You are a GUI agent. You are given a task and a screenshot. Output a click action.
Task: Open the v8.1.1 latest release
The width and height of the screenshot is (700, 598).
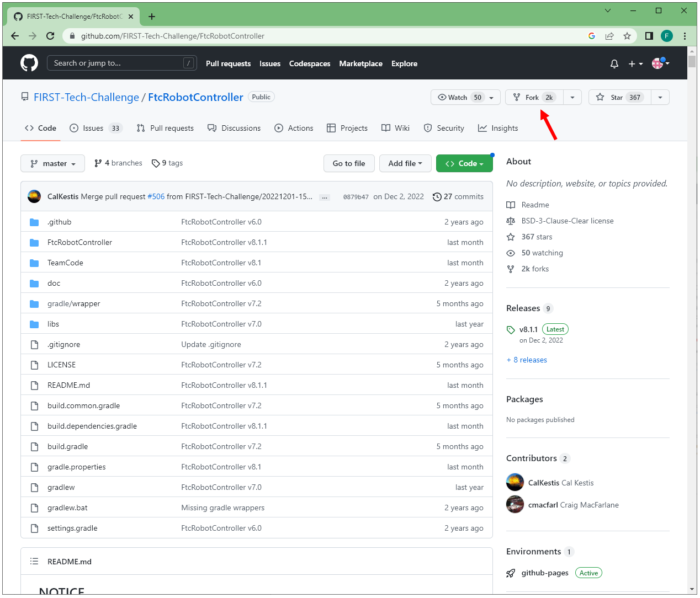click(528, 329)
